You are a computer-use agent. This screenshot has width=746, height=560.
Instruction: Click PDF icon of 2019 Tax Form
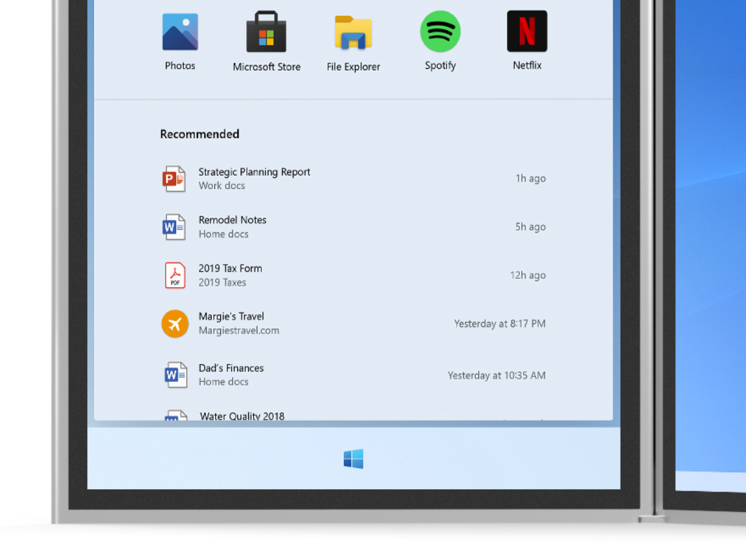175,275
